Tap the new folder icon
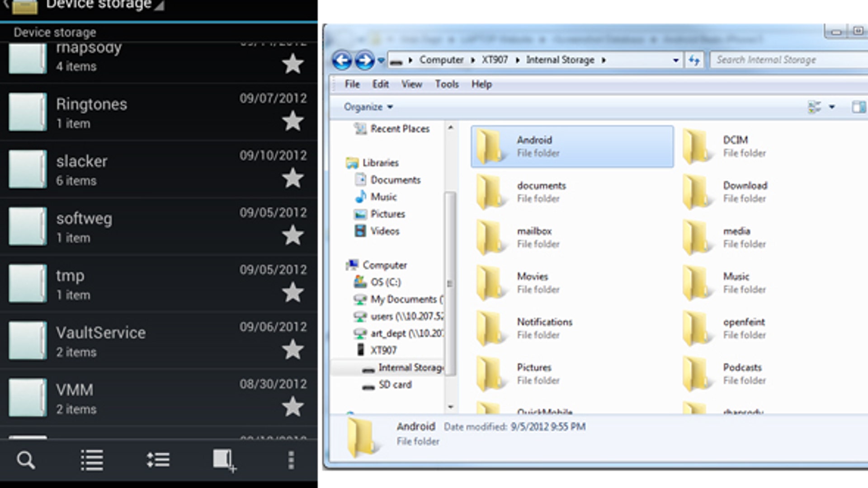868x488 pixels. [224, 460]
